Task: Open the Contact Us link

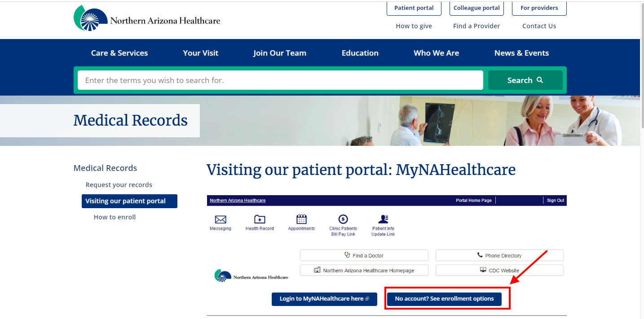Action: 539,26
